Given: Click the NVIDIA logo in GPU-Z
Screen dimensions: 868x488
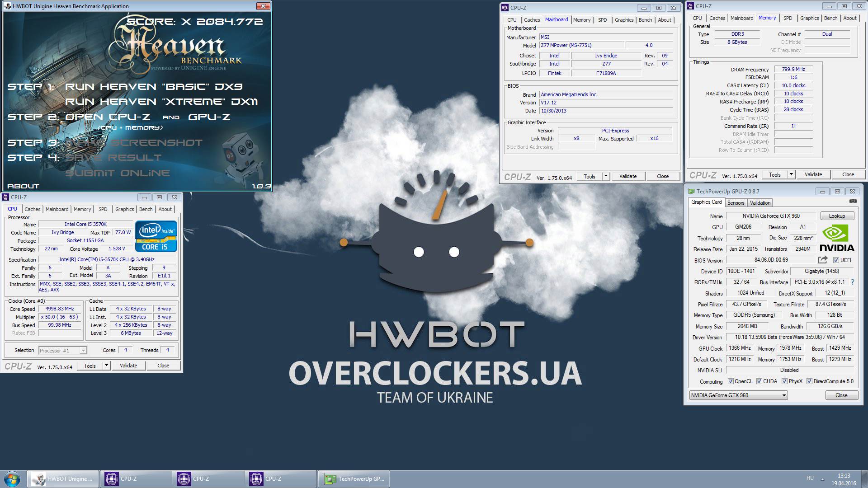Looking at the screenshot, I should pyautogui.click(x=837, y=239).
